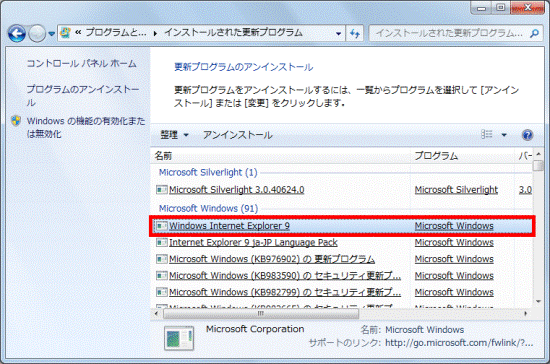The height and width of the screenshot is (364, 550).
Task: Click the icon of the KB976902 row
Action: coord(162,259)
